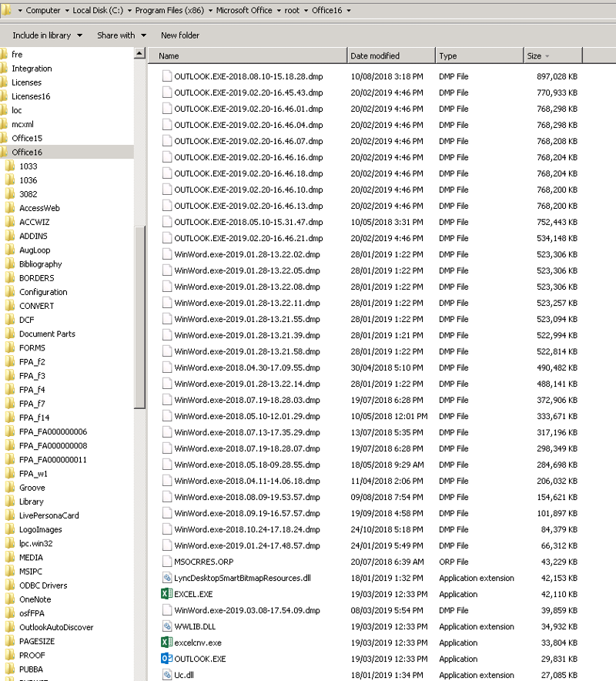Open EXCEL.EXE via its green Excel icon
This screenshot has height=681, width=616.
tap(168, 594)
